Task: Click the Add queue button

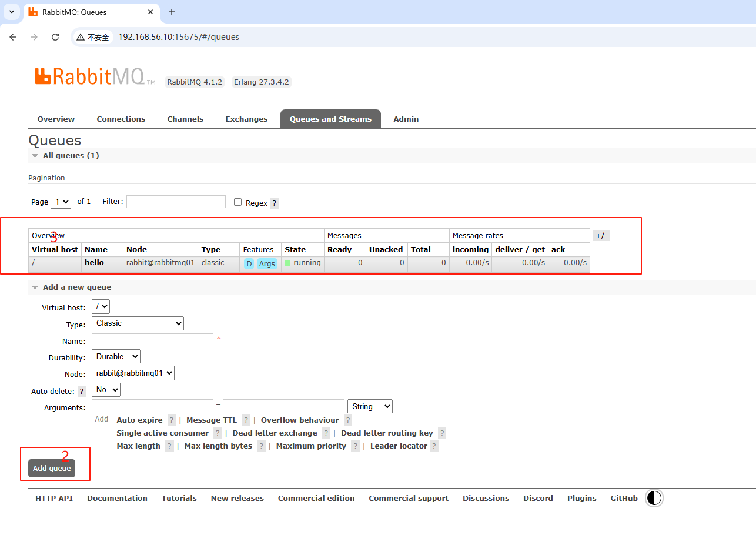Action: [x=52, y=469]
